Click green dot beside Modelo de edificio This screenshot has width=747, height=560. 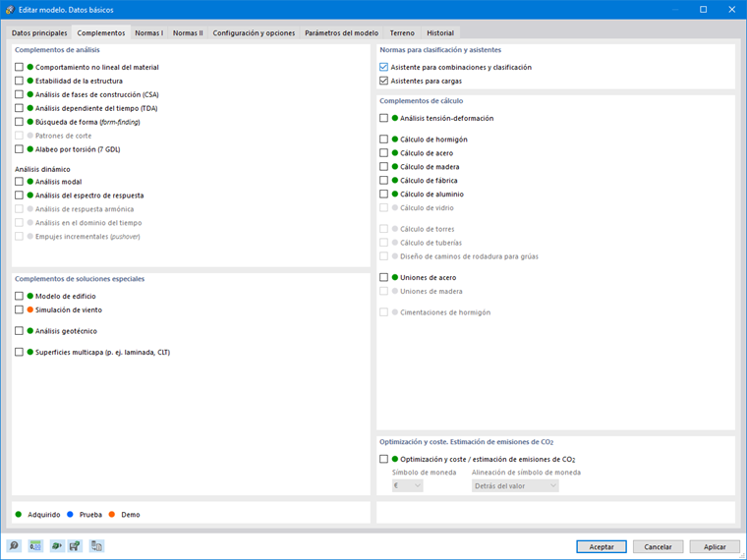click(x=30, y=296)
